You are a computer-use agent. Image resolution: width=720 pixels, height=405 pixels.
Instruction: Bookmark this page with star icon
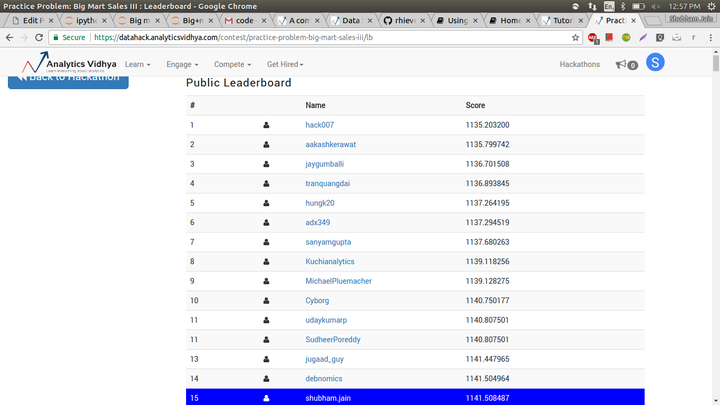click(x=575, y=38)
